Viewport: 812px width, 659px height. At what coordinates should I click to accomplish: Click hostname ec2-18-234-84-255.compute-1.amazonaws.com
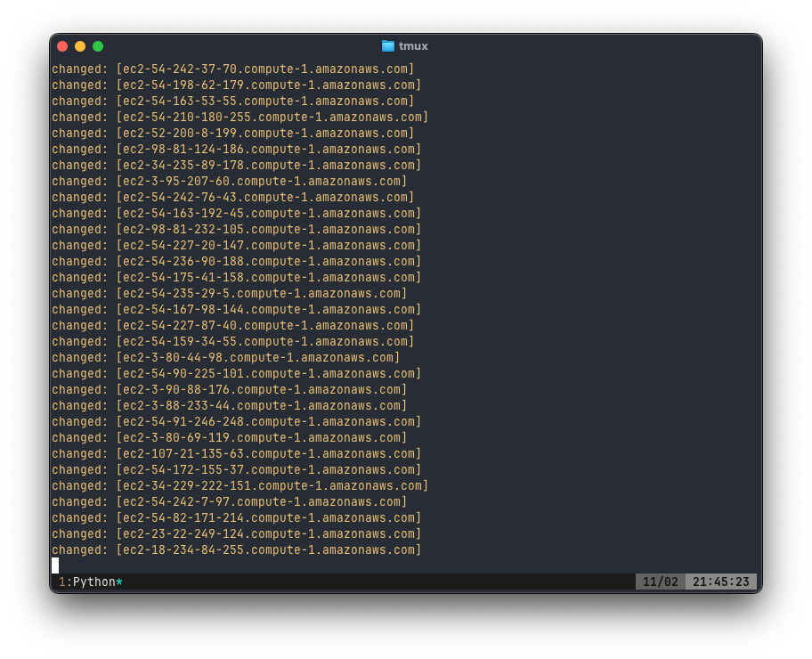pos(268,550)
